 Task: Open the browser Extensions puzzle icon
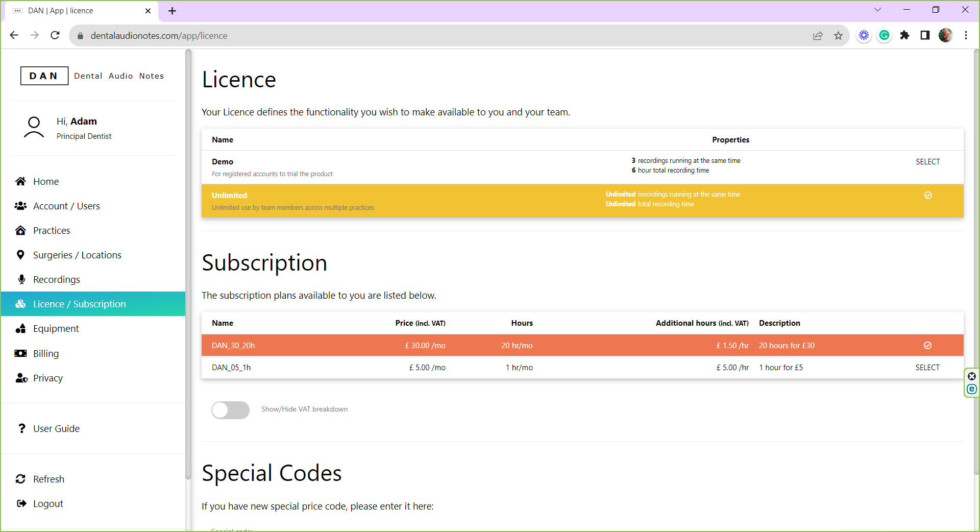click(904, 35)
